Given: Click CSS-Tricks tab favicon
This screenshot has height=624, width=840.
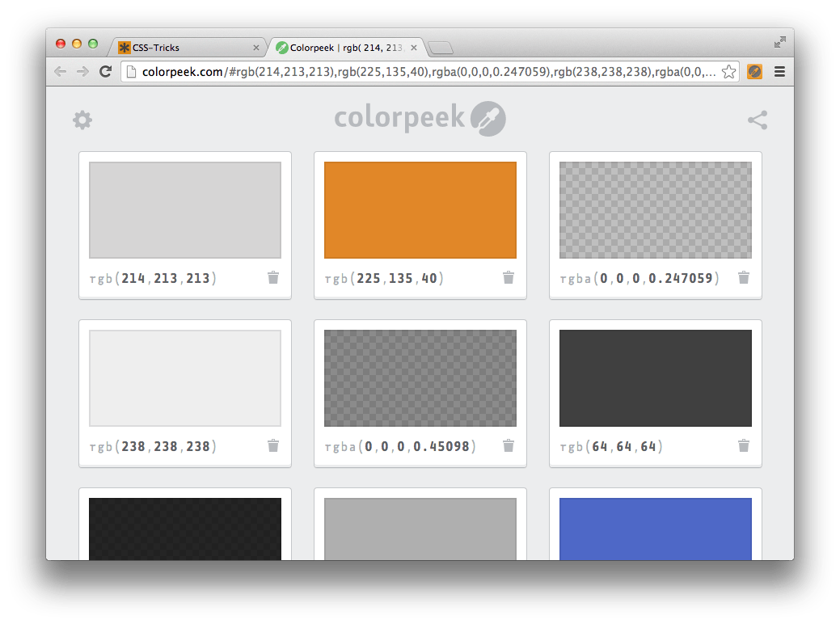Looking at the screenshot, I should pyautogui.click(x=125, y=48).
